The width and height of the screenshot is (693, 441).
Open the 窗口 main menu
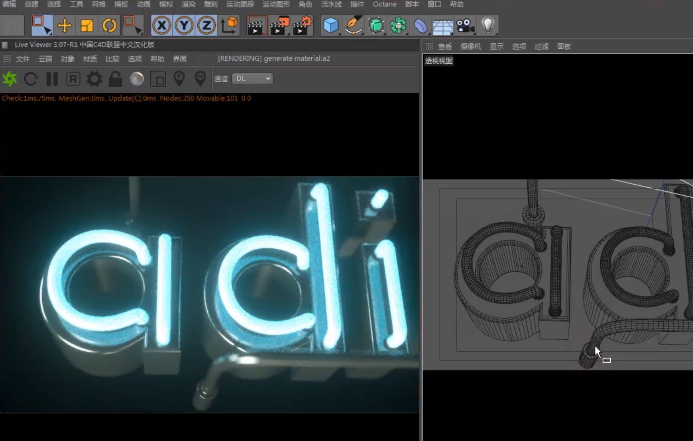pos(434,4)
